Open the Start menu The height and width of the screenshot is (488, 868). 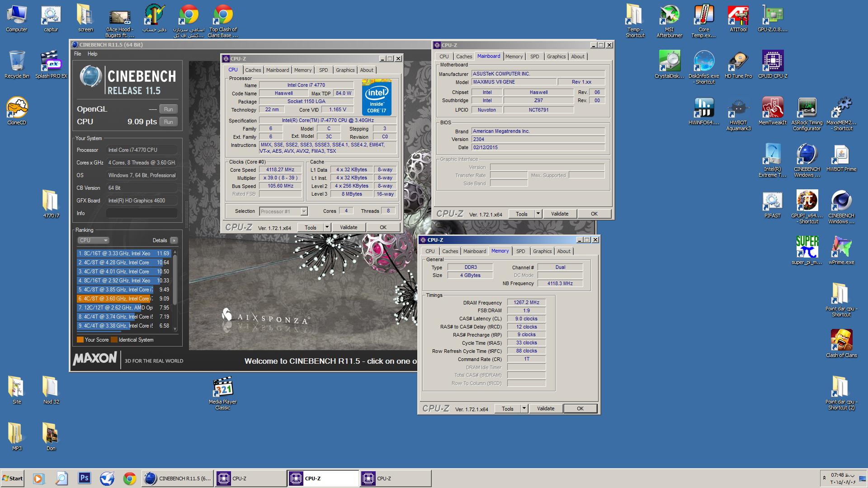12,478
